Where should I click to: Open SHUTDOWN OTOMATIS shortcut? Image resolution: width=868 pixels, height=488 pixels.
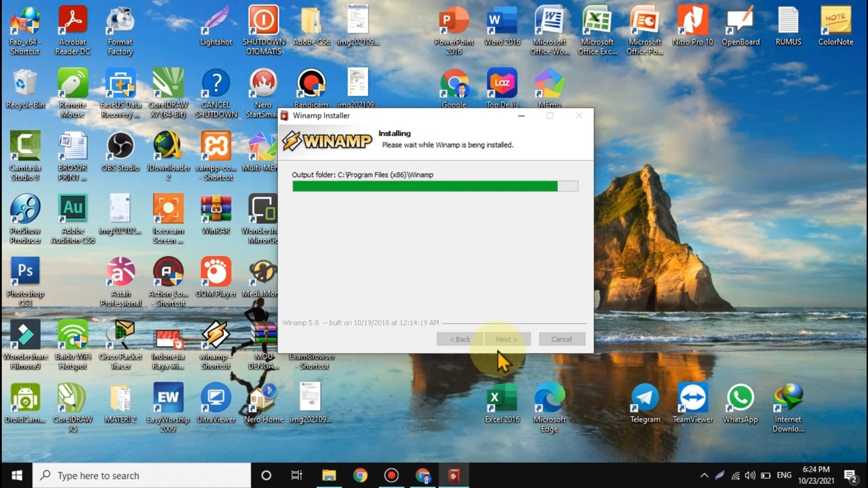(x=263, y=31)
